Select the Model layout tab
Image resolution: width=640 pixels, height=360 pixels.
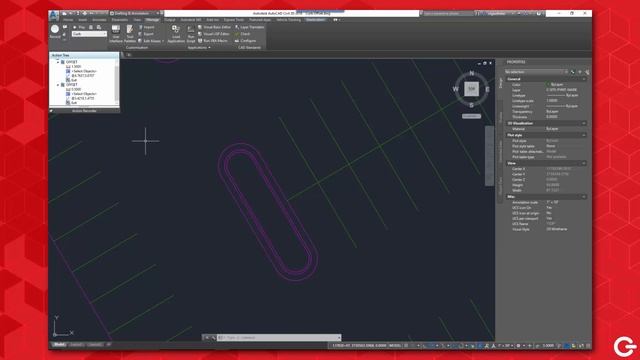(x=59, y=345)
